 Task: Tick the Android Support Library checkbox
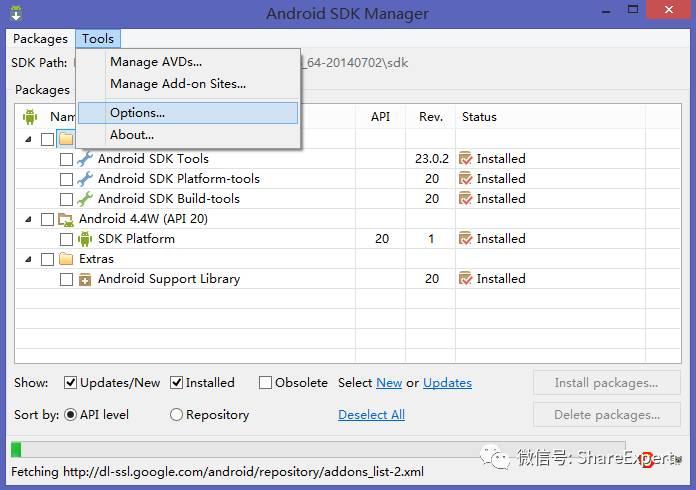pos(66,279)
